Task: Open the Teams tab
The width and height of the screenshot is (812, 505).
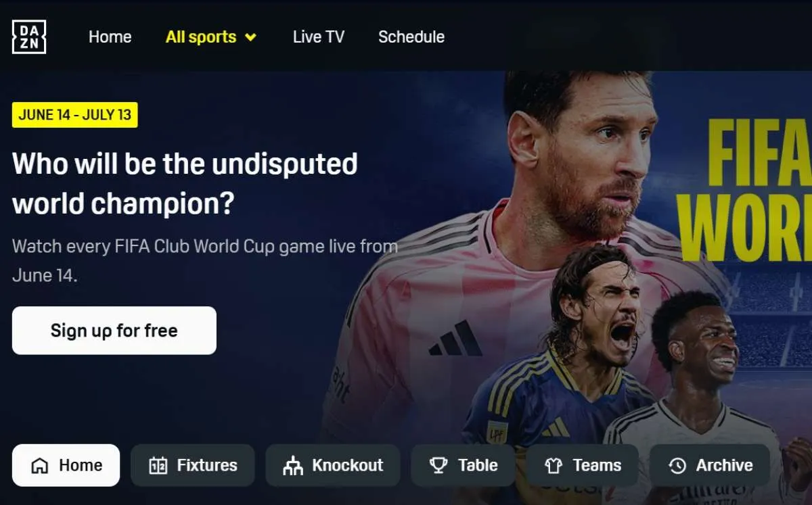Action: 582,465
